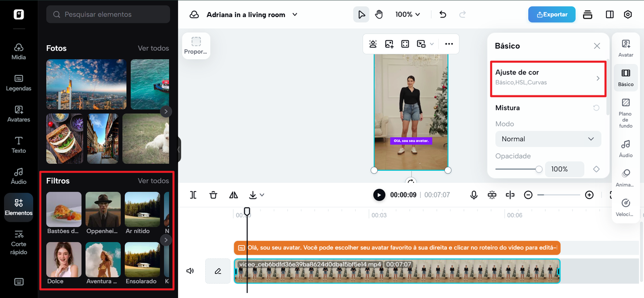Open the Avatar tab in right sidebar
The height and width of the screenshot is (298, 644).
point(626,48)
